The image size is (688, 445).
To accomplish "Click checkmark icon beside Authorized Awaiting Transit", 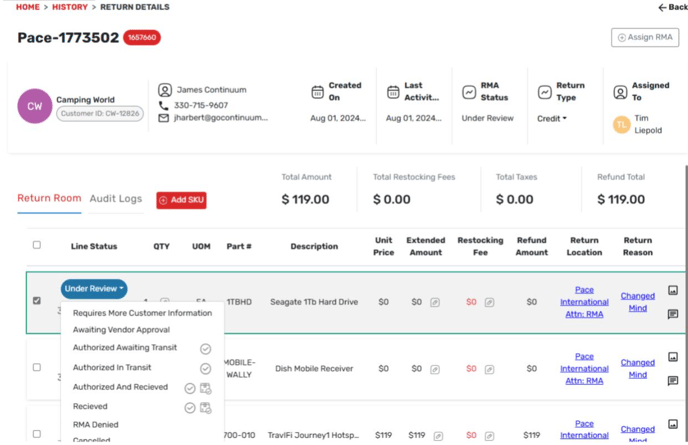I will [x=205, y=349].
